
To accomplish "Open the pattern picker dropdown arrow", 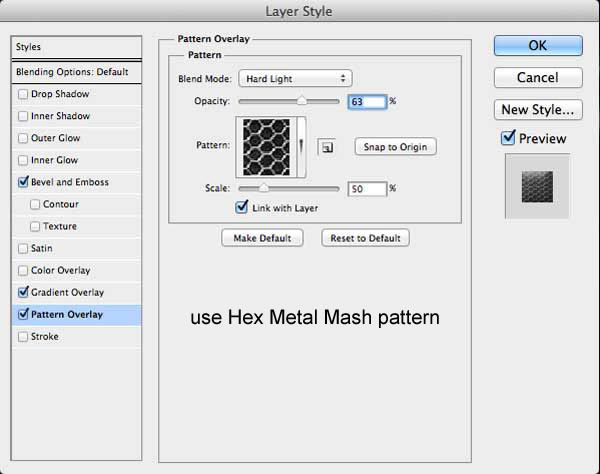I will 302,147.
